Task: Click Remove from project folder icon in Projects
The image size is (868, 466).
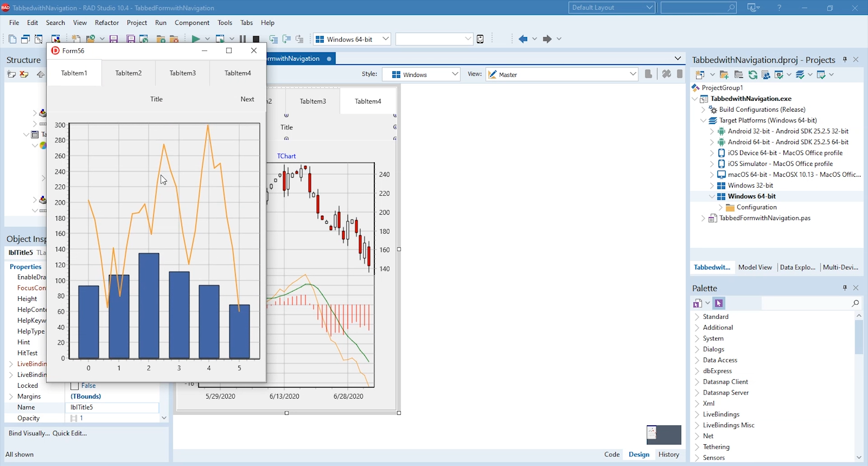Action: point(739,75)
